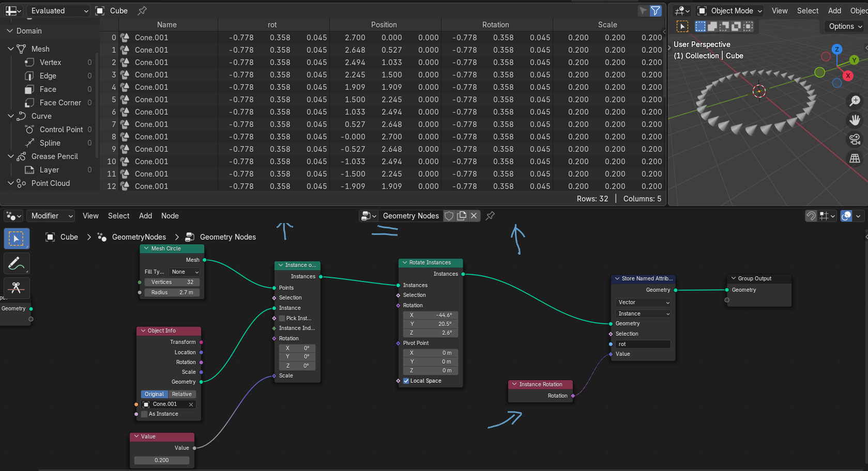Select the Annotate pencil tool
Screen dimensions: 868x471
click(x=17, y=263)
